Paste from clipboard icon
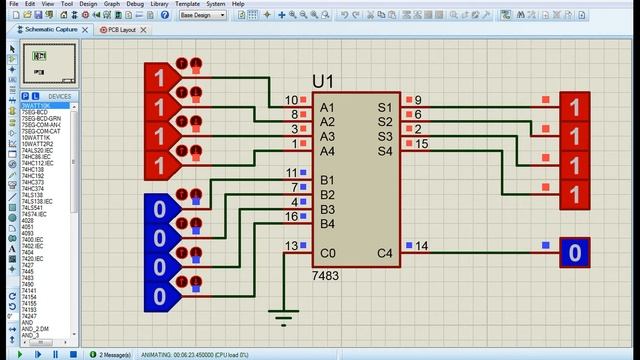The width and height of the screenshot is (640, 360). (392, 15)
